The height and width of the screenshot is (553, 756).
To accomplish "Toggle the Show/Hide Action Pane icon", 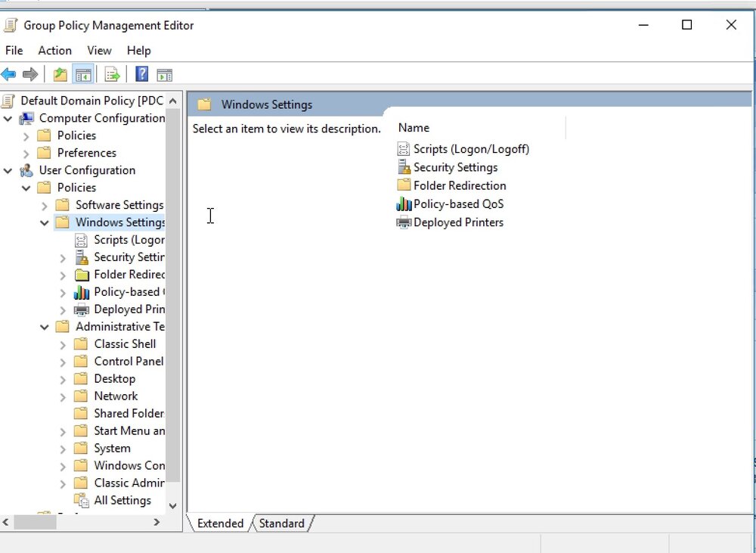I will (x=164, y=75).
